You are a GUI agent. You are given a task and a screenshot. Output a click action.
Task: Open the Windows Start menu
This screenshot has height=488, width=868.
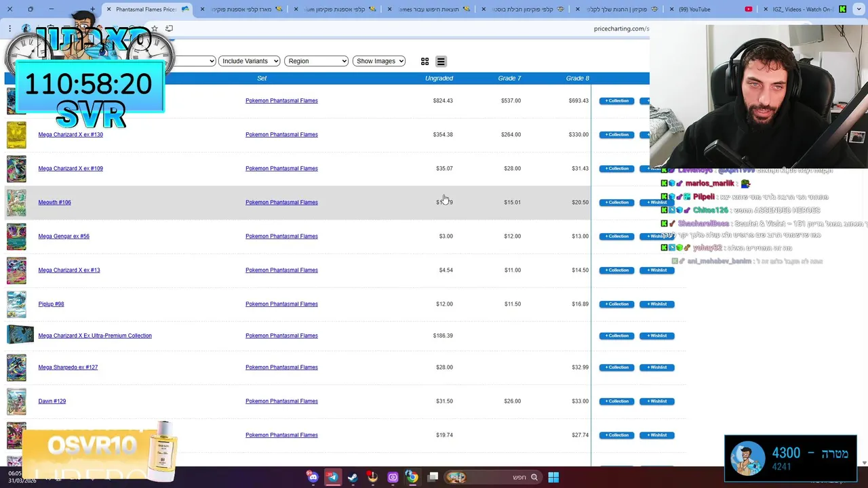[x=553, y=477]
